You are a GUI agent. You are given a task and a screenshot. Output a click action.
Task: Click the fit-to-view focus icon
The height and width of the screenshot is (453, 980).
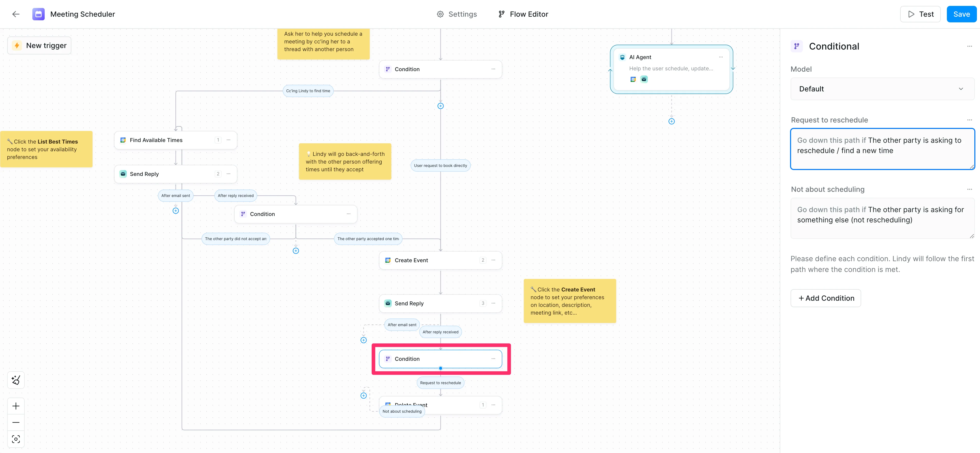[x=16, y=439]
